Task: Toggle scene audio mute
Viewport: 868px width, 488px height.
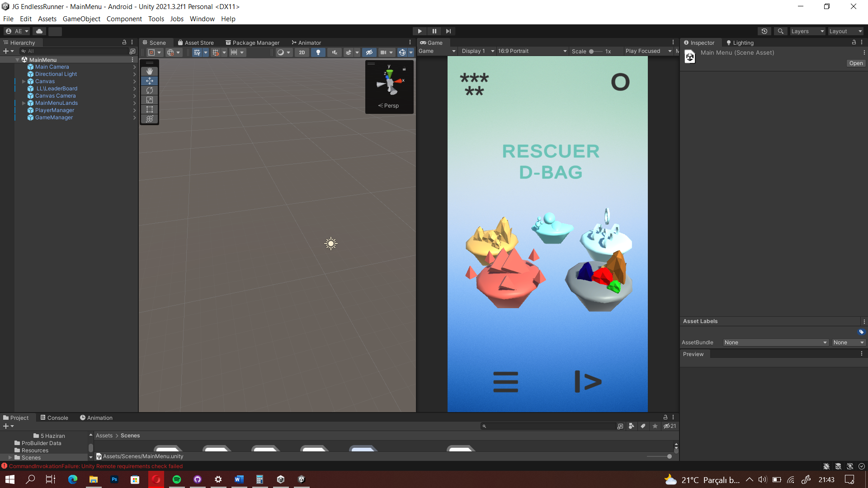Action: tap(335, 52)
